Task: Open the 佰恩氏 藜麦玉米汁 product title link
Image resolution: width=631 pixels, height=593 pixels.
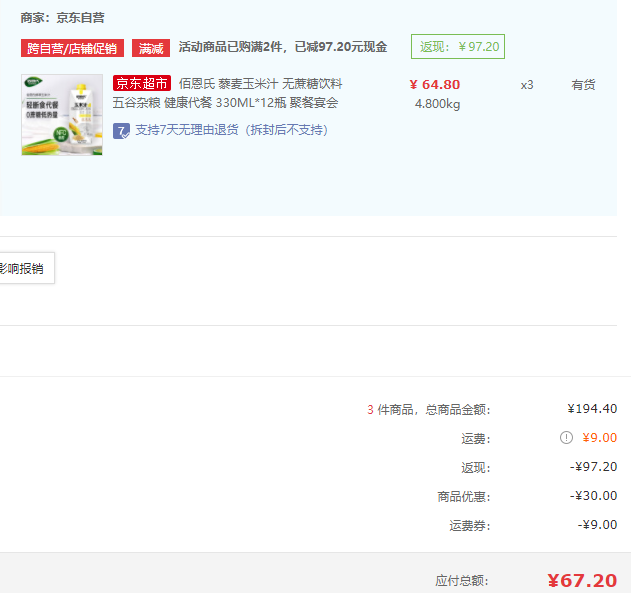Action: (x=260, y=84)
